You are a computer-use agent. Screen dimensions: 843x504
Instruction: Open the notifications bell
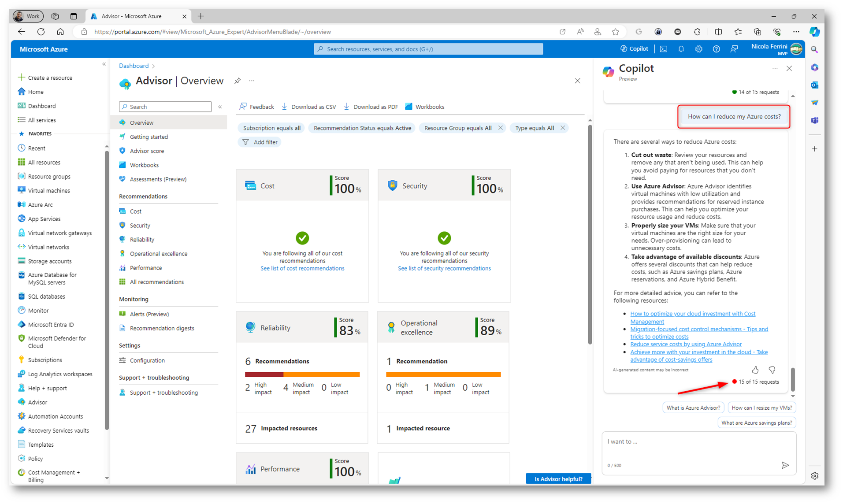681,49
